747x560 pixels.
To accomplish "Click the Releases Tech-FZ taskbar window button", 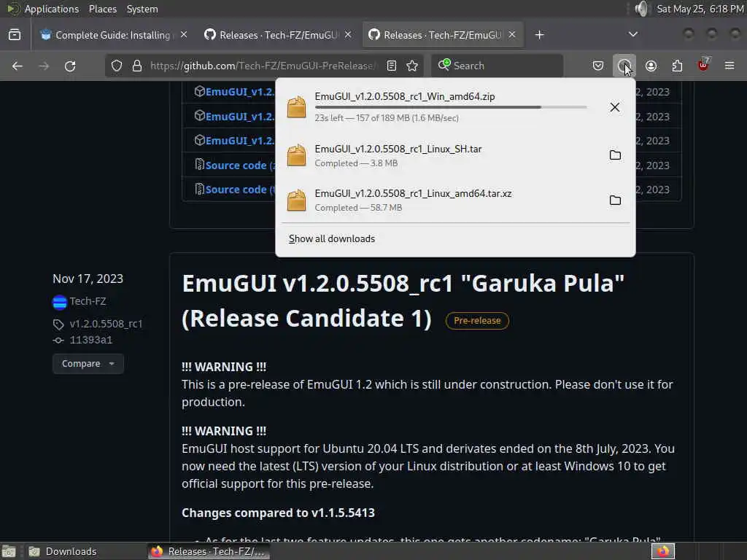I will coord(209,551).
